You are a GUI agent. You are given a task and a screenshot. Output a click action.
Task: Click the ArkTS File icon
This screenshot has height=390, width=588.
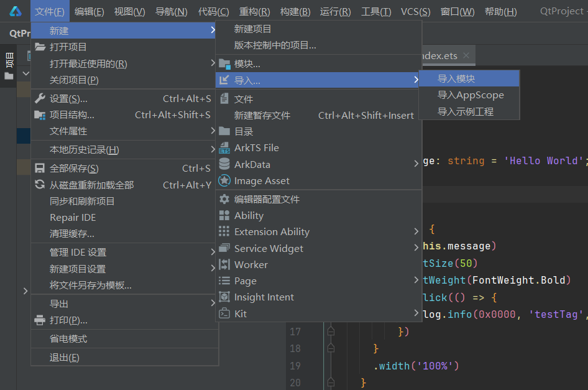pos(224,148)
